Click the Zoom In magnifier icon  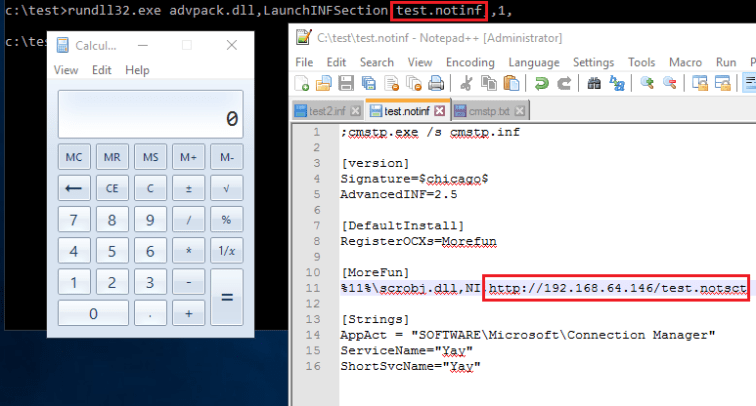(x=647, y=84)
